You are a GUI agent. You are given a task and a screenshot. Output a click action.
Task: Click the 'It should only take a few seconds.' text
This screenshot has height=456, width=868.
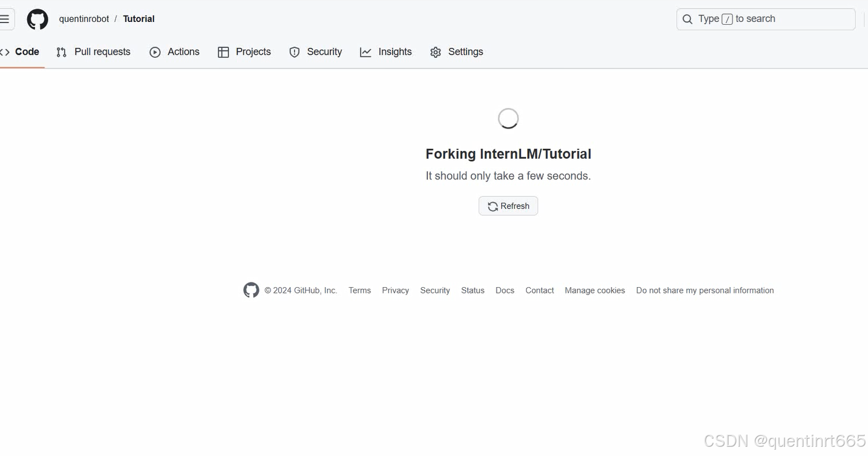(508, 176)
